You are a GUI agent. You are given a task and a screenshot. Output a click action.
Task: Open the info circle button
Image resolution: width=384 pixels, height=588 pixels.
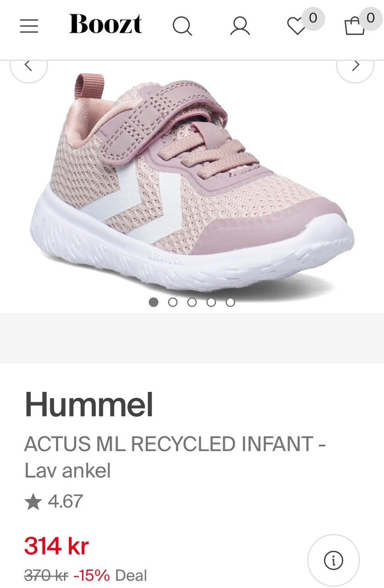pos(333,560)
